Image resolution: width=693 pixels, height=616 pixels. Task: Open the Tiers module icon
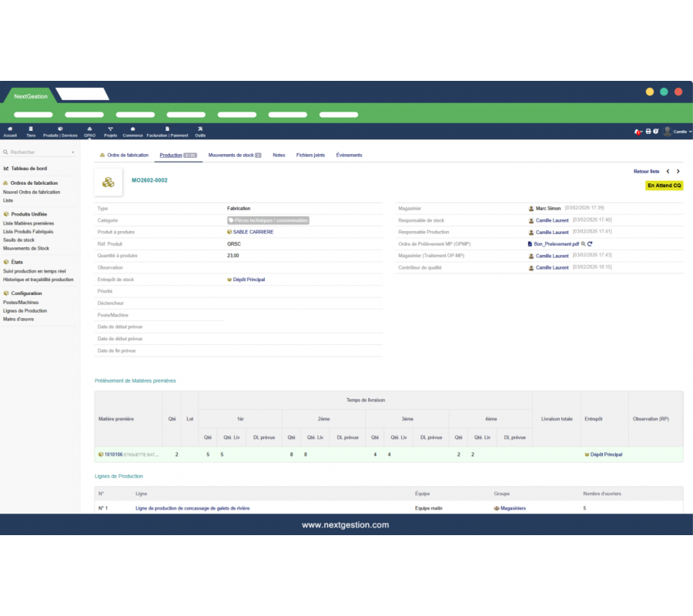coord(31,131)
